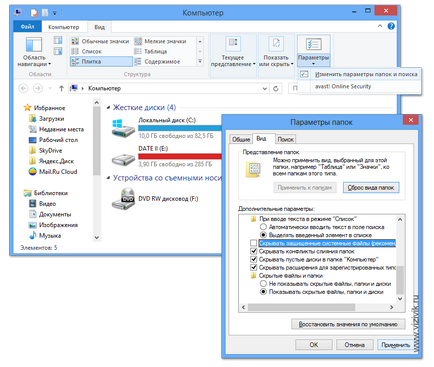Go back with the back arrow
This screenshot has width=434, height=367.
[23, 88]
